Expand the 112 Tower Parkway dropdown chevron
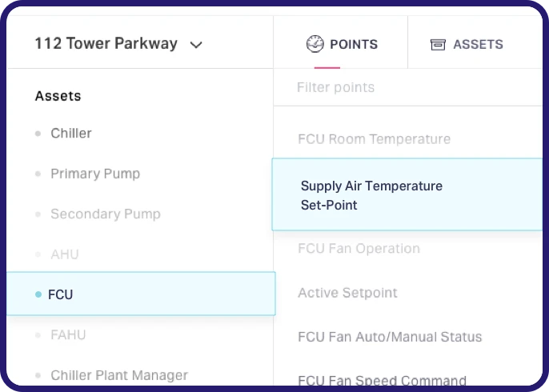Screen dimensions: 549x392 pyautogui.click(x=196, y=45)
